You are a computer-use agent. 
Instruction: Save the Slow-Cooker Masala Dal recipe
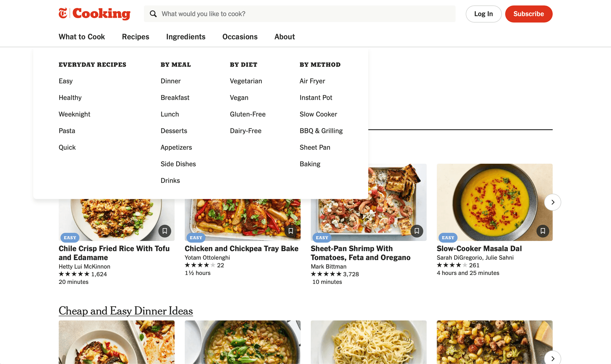point(543,231)
